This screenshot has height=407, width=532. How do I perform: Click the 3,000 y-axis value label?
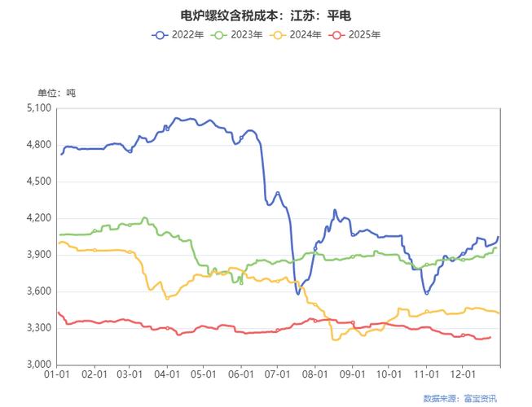[39, 365]
